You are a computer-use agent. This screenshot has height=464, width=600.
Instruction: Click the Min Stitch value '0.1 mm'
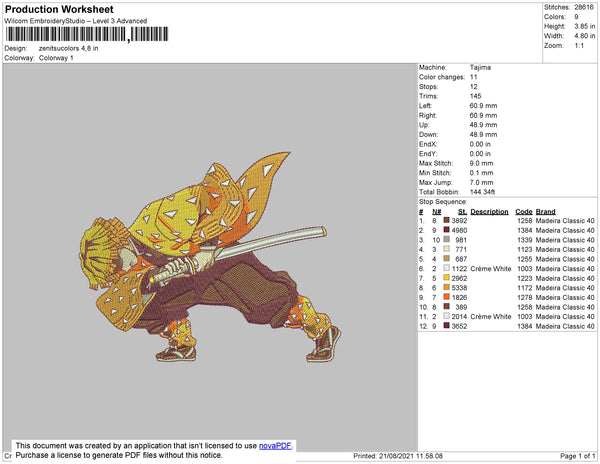(x=481, y=173)
